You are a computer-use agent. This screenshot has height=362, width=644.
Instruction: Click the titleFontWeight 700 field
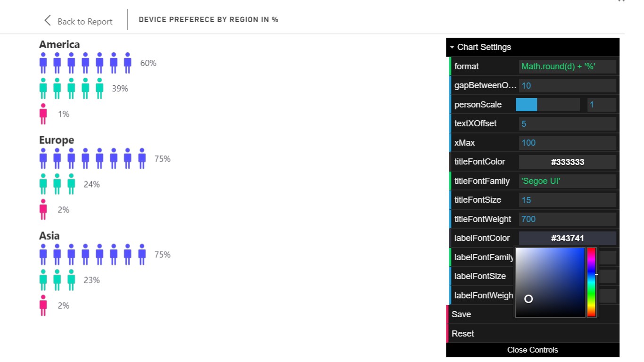pyautogui.click(x=567, y=219)
